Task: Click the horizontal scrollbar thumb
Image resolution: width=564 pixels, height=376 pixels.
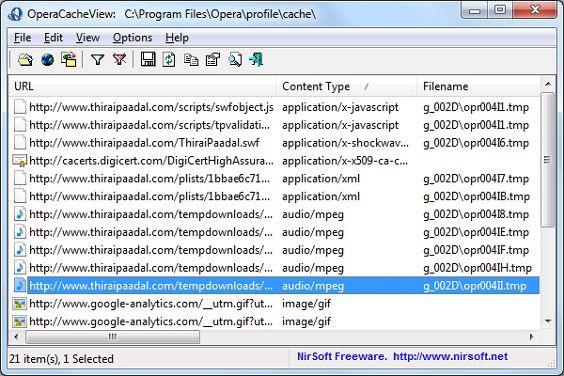Action: [113, 337]
